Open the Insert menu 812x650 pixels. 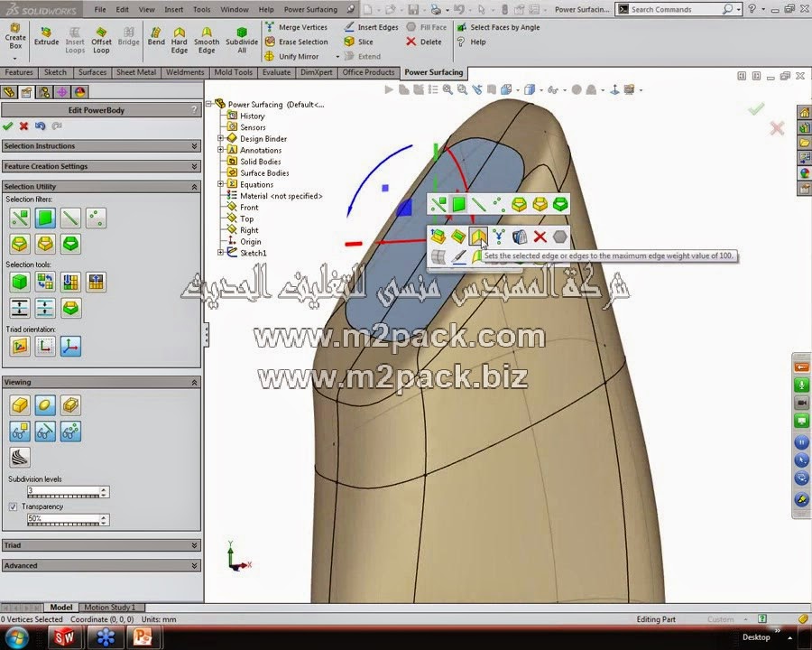tap(173, 9)
